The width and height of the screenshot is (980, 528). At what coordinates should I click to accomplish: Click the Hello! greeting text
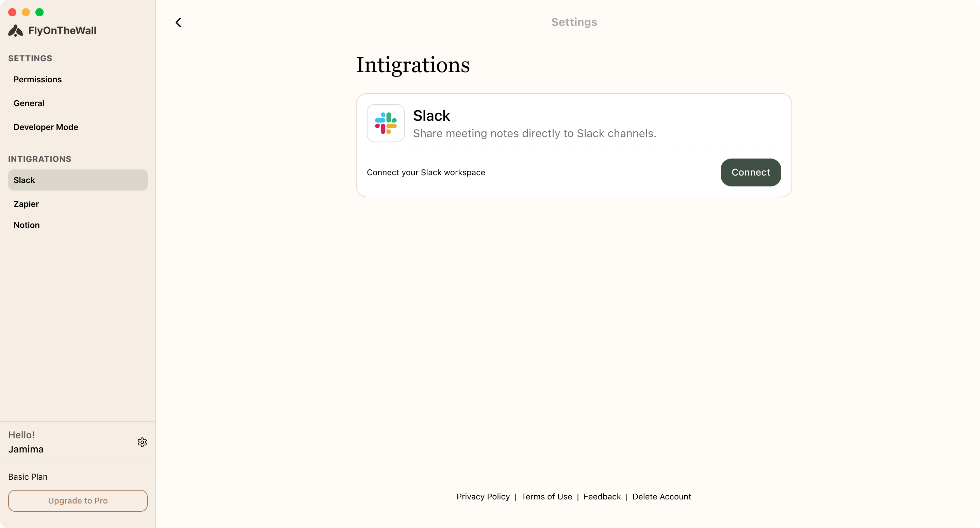click(21, 435)
